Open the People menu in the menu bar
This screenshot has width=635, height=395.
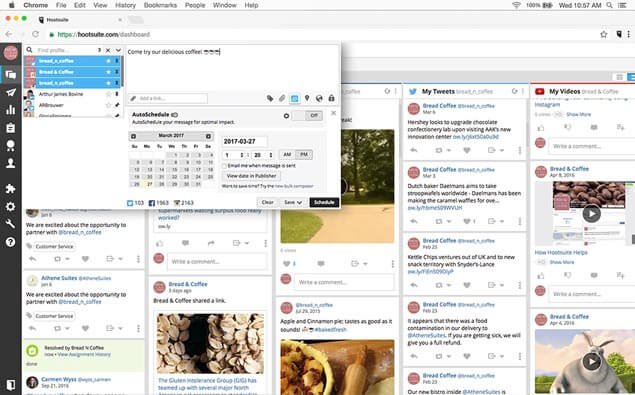pos(195,5)
